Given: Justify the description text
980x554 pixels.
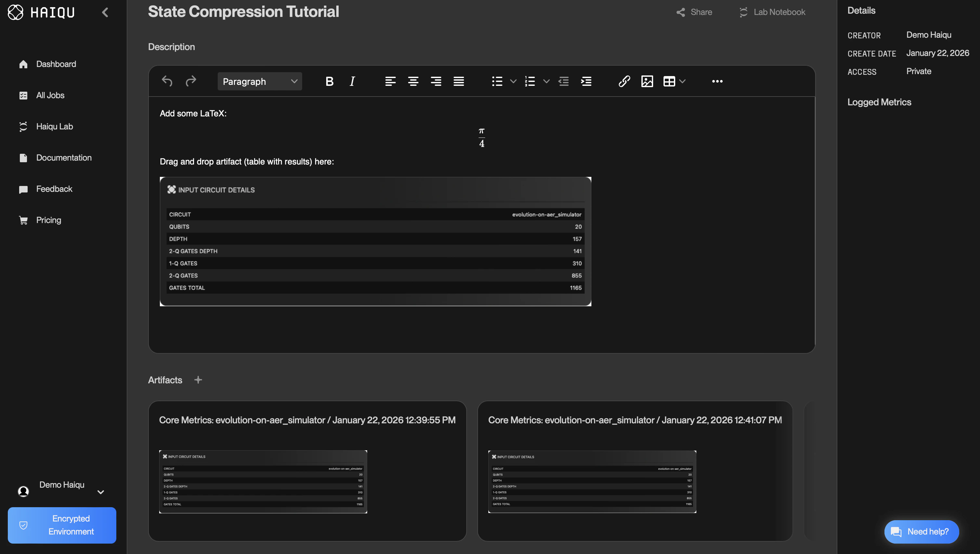Looking at the screenshot, I should coord(459,81).
